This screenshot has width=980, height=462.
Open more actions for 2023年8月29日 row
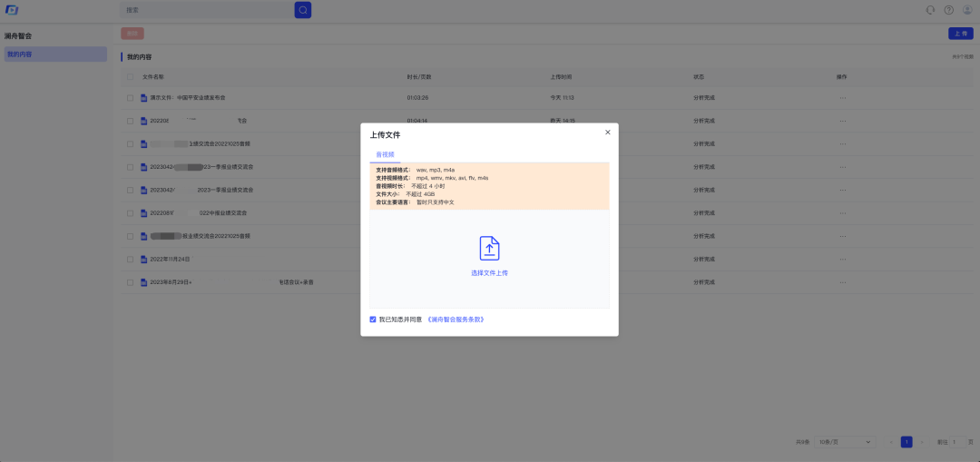[x=842, y=282]
